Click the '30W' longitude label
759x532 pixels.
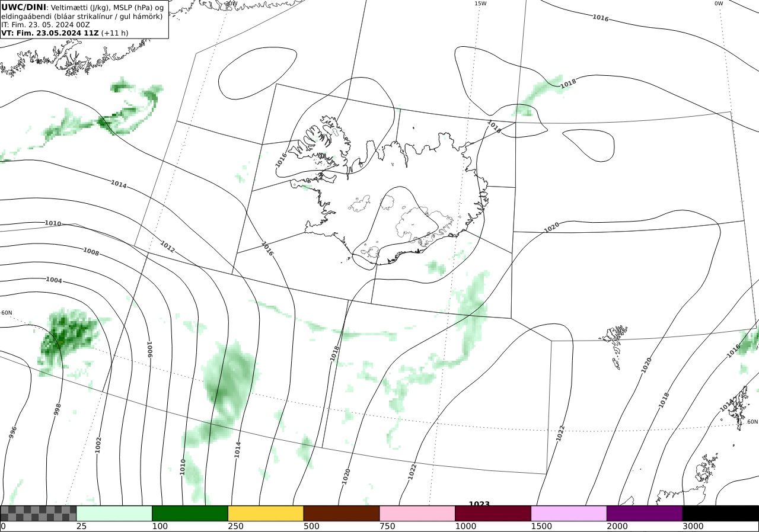(x=231, y=4)
